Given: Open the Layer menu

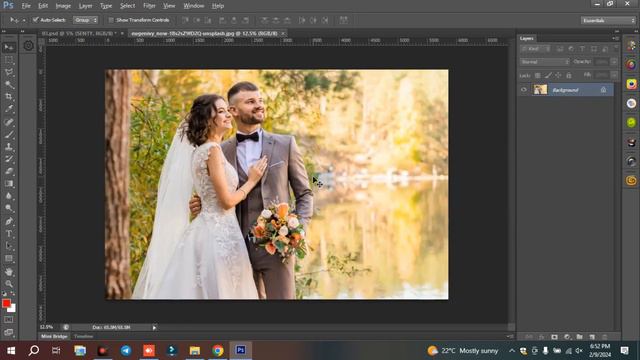Looking at the screenshot, I should (x=85, y=6).
